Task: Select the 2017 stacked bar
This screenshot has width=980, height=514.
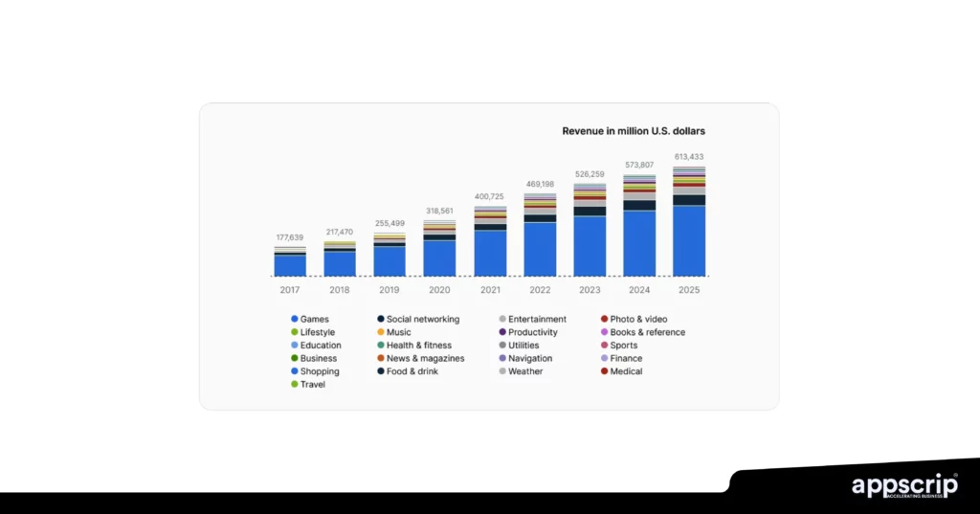Action: tap(290, 261)
